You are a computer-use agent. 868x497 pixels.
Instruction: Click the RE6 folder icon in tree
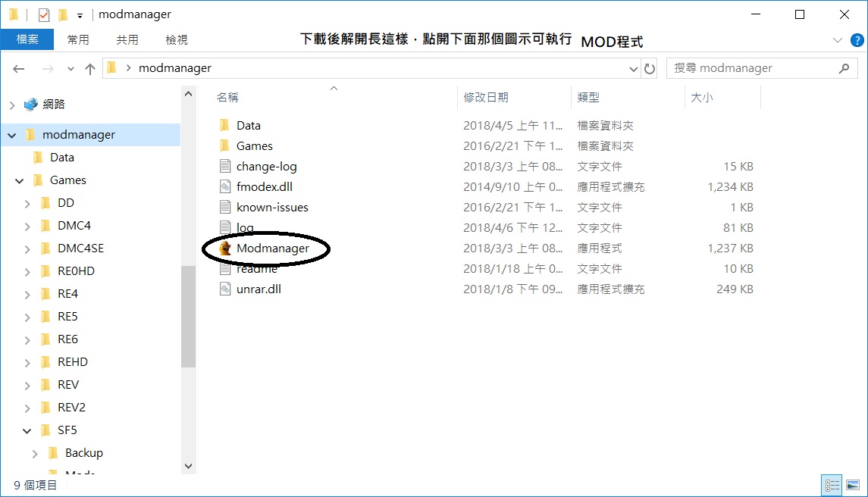pos(46,339)
